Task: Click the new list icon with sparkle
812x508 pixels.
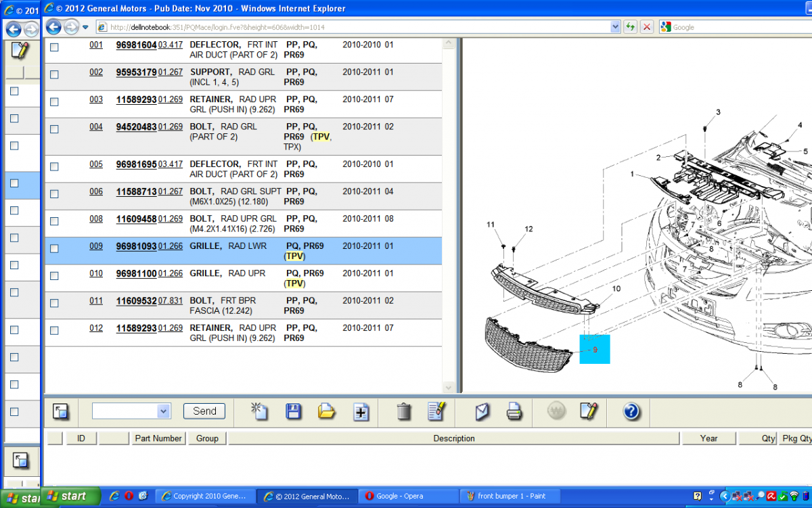Action: [x=260, y=411]
